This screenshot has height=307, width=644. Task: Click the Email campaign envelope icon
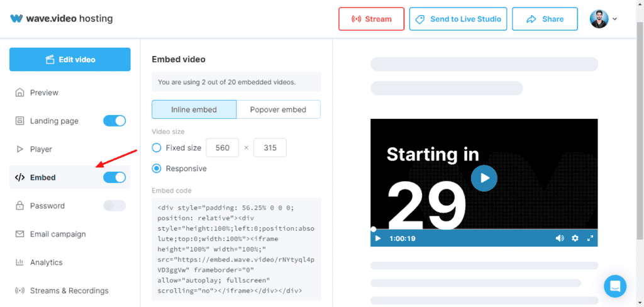pos(19,234)
